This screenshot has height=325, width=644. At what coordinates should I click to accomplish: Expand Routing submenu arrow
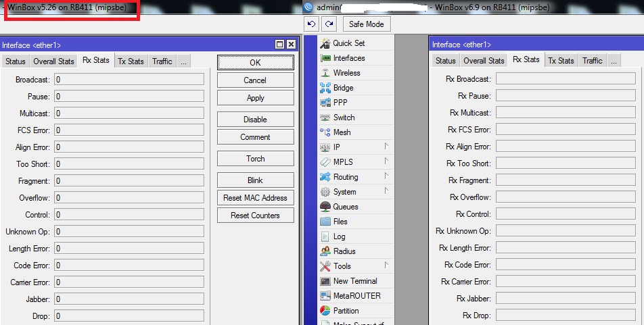pos(386,176)
